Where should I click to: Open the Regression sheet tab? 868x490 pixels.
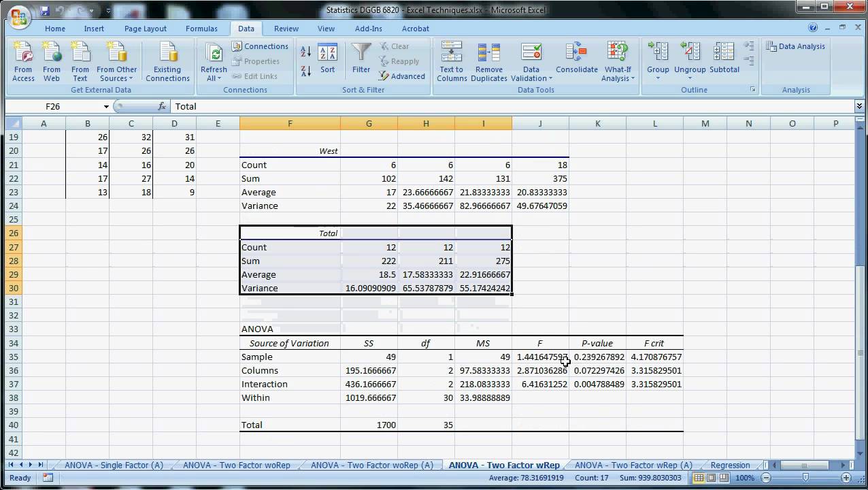pos(730,465)
